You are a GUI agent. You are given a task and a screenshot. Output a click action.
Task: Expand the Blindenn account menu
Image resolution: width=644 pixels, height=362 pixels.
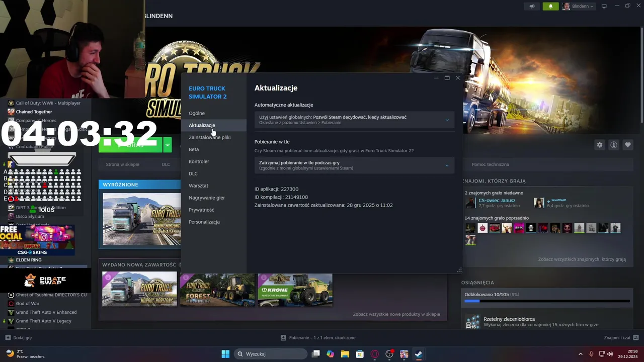click(578, 7)
